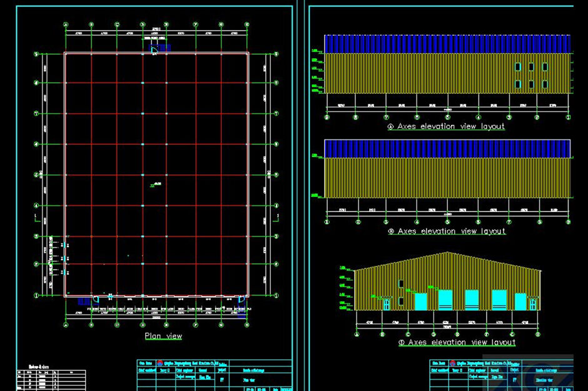
Task: Select the blue roof of the windowless elevation
Action: tap(447, 148)
